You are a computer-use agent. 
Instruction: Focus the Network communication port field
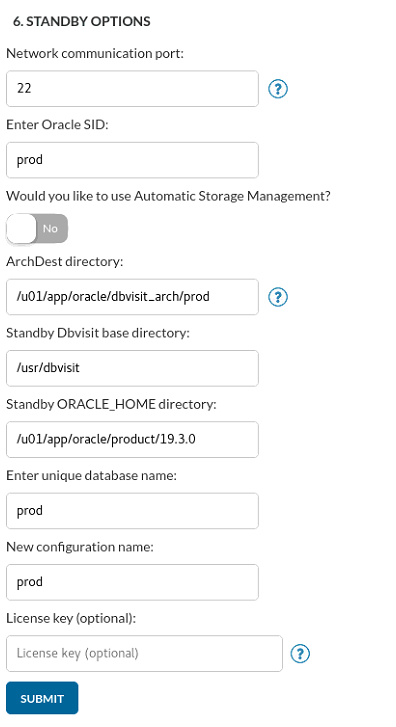pyautogui.click(x=132, y=89)
